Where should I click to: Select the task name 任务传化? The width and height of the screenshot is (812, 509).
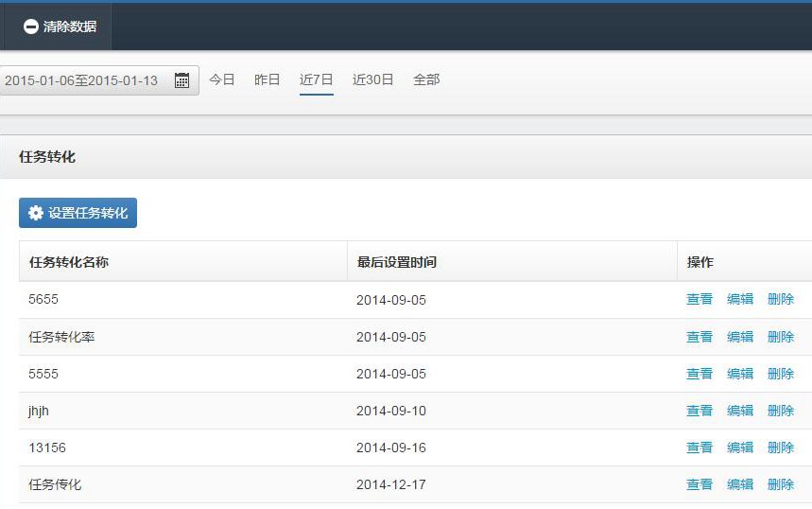(55, 484)
